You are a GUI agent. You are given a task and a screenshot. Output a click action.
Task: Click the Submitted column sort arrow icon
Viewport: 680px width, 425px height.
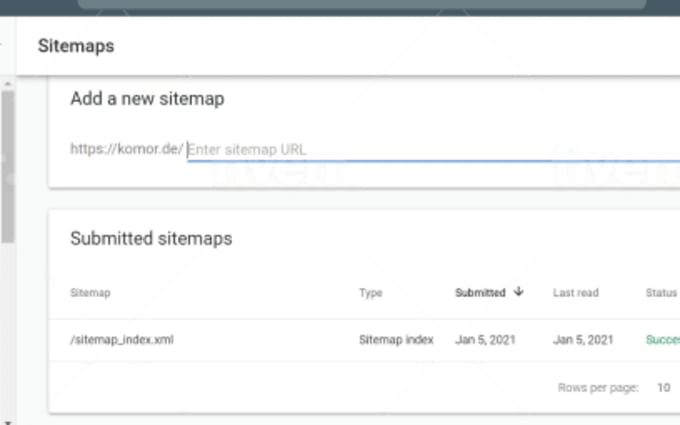click(518, 291)
